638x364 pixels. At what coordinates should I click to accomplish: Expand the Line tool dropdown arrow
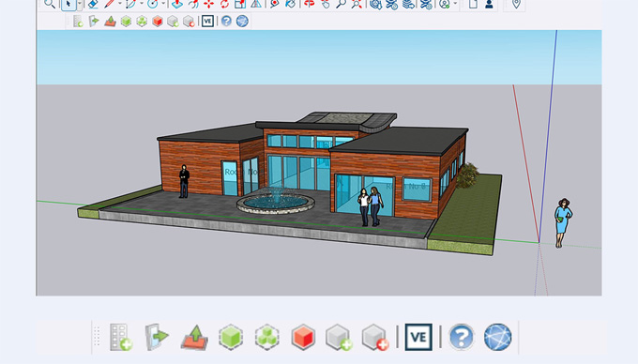point(120,4)
